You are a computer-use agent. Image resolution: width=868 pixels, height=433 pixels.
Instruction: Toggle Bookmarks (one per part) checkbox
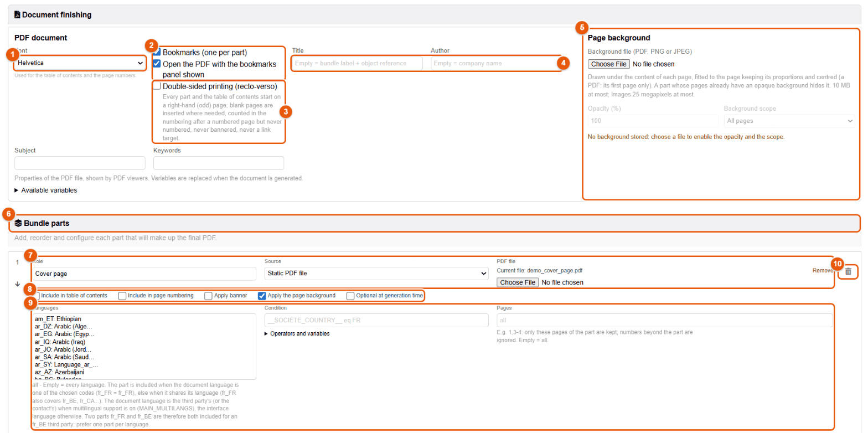coord(157,52)
